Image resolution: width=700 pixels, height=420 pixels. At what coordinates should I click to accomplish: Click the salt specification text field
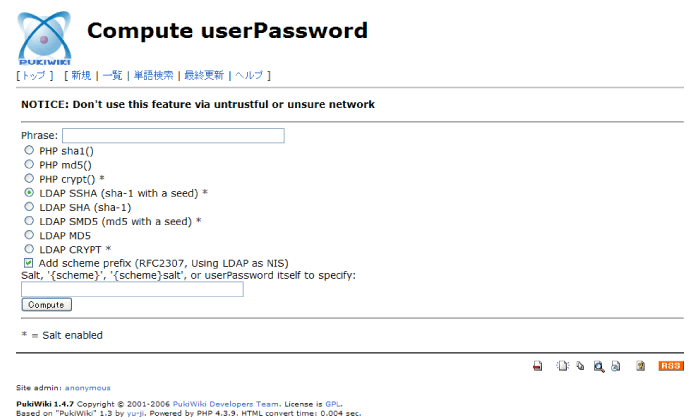(132, 289)
